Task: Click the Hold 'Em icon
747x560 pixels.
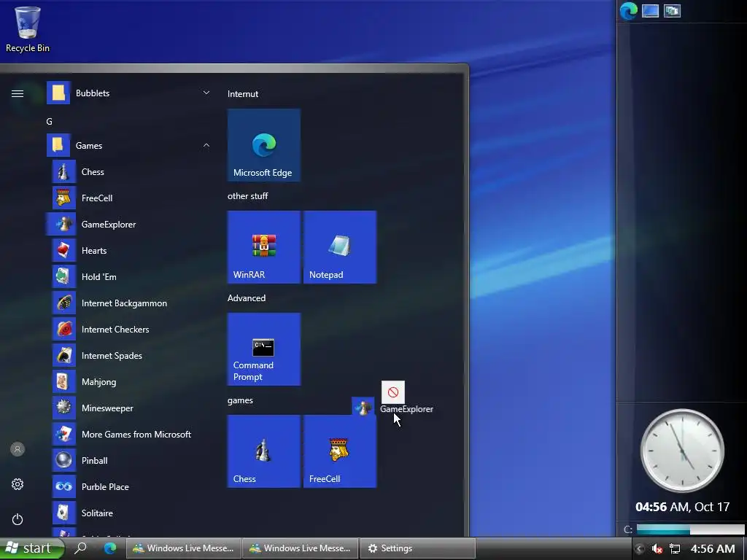Action: pyautogui.click(x=64, y=276)
